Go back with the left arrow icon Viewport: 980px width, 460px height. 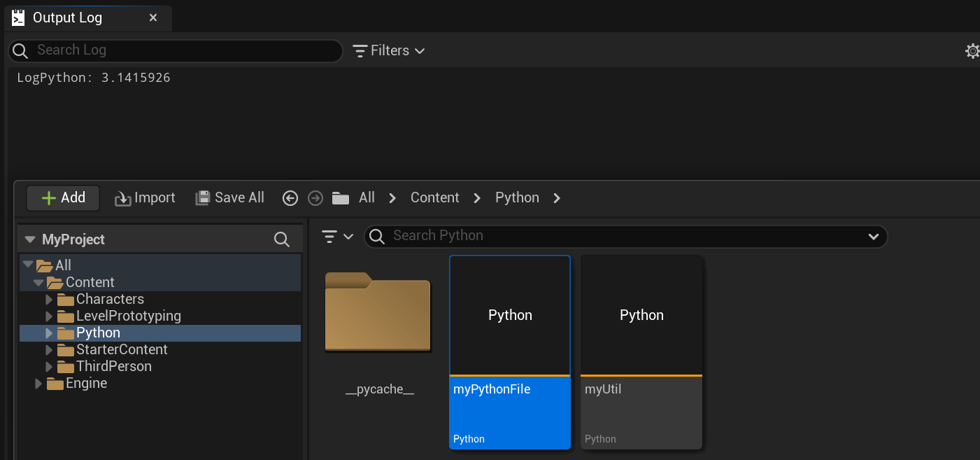290,198
